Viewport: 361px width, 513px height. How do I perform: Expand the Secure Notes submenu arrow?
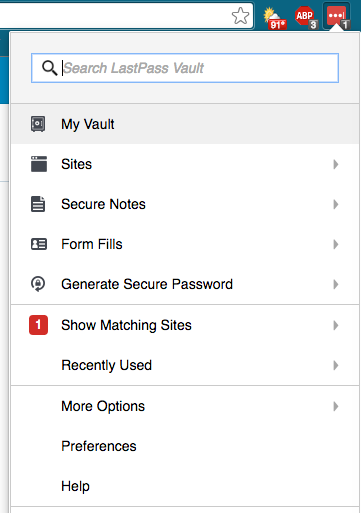pyautogui.click(x=336, y=204)
